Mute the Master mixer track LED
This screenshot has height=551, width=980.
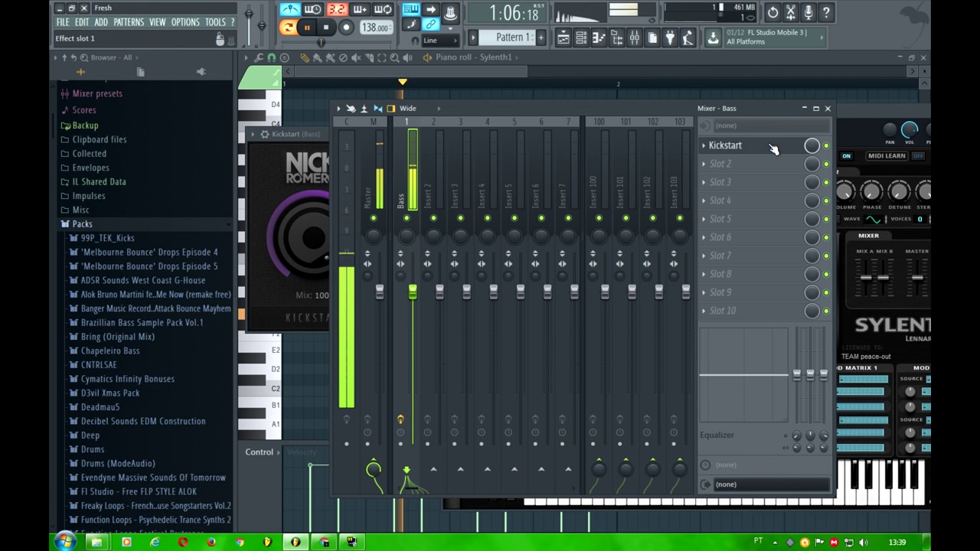pos(374,219)
